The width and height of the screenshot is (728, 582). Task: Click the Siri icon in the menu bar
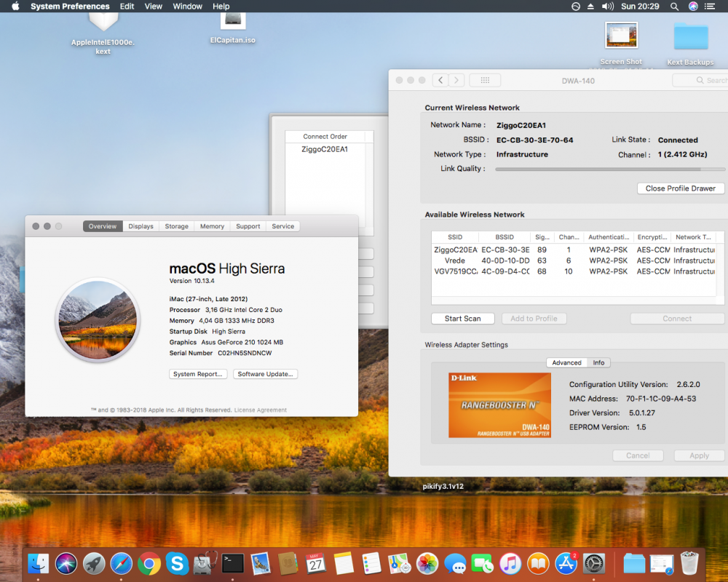[x=693, y=6]
